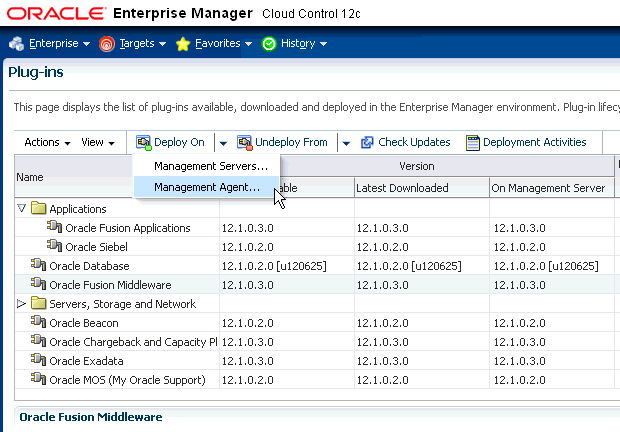The height and width of the screenshot is (432, 620).
Task: Open the Undeploy From dropdown arrow
Action: click(346, 143)
